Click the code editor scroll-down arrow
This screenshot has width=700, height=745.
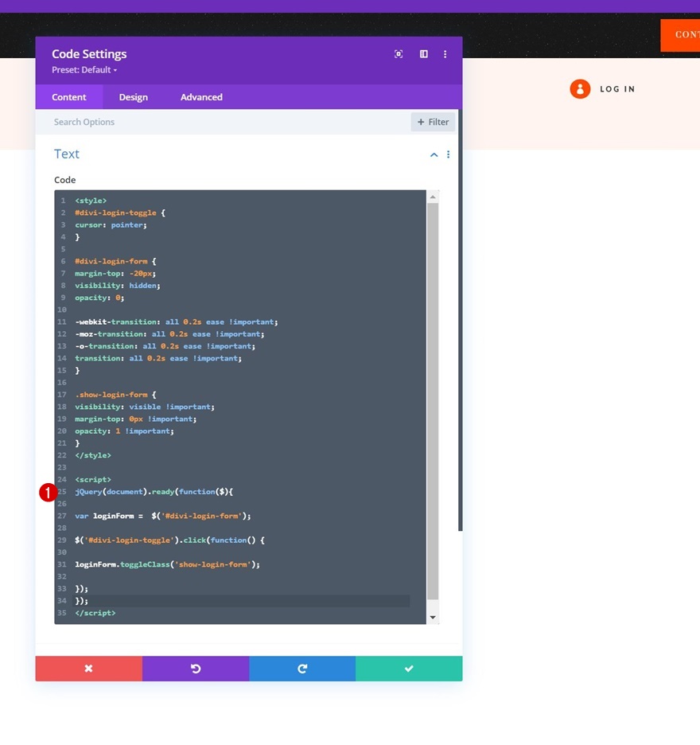[433, 617]
